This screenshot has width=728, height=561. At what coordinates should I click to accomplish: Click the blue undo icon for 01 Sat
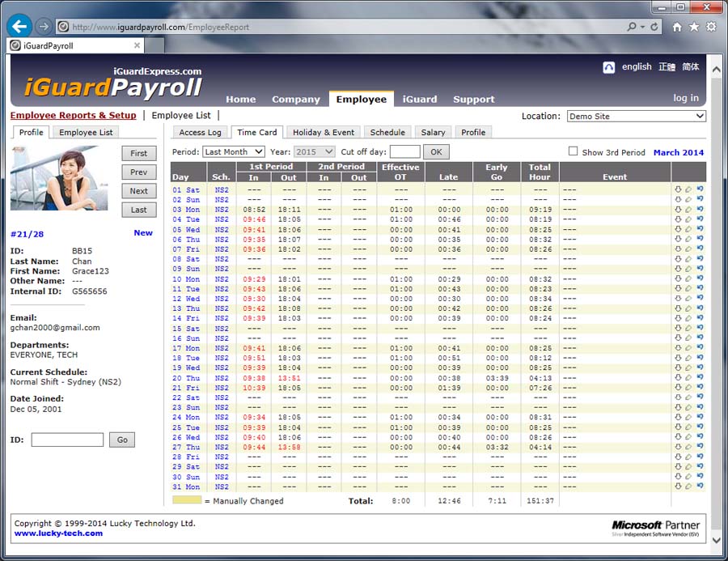[x=700, y=189]
